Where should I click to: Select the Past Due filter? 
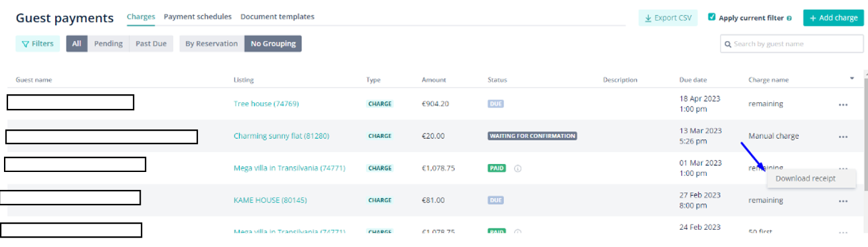(x=151, y=44)
